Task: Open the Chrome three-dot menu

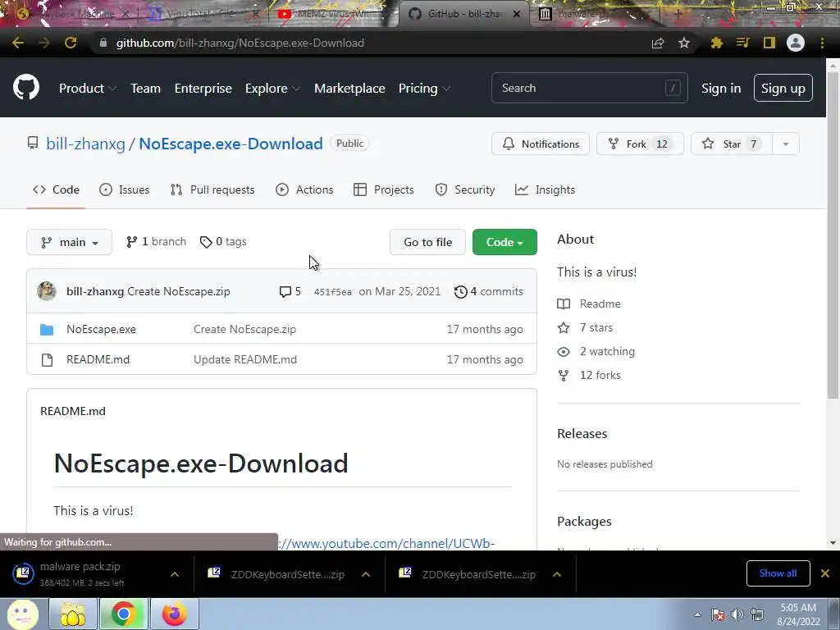Action: point(822,43)
